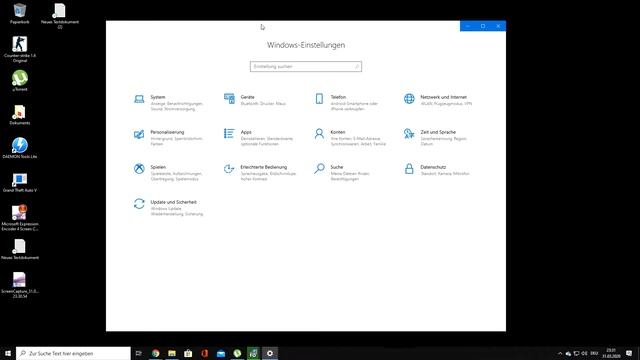Expand the hidden system tray icons
The image size is (640, 360).
pos(560,353)
